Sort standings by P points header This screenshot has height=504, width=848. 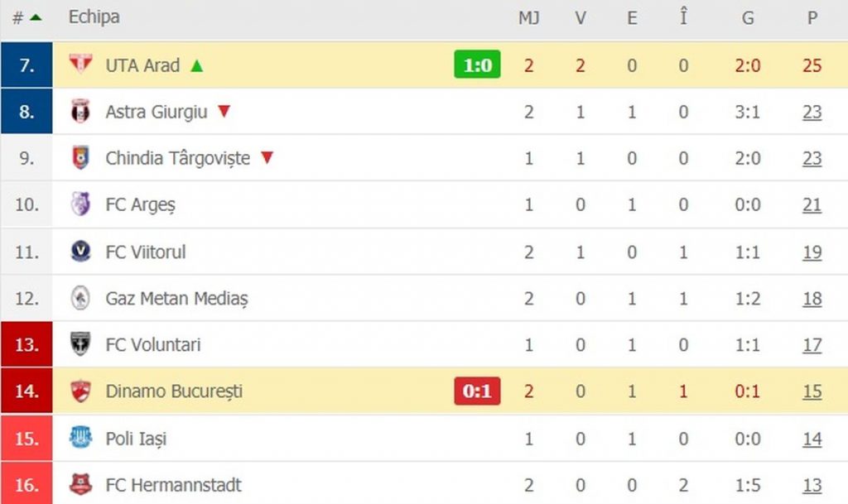pos(812,17)
